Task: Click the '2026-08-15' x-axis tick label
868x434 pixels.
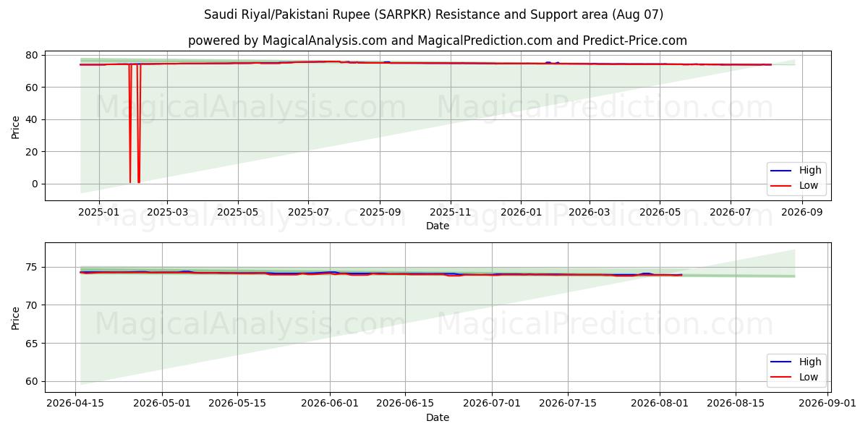Action: (736, 404)
